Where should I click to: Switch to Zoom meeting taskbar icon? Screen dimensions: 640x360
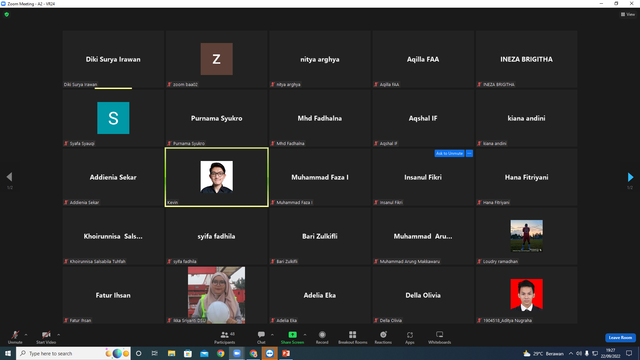[237, 353]
